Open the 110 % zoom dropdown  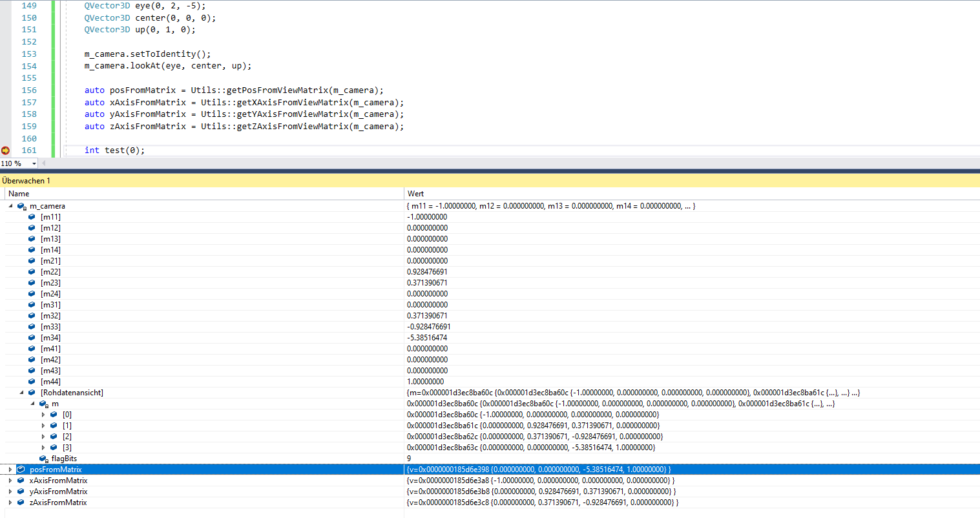coord(34,163)
